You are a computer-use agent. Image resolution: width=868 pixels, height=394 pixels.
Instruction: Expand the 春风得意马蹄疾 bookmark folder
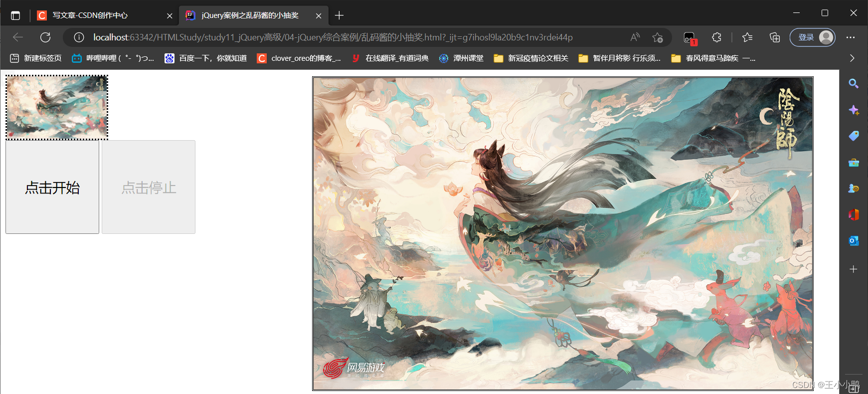[x=713, y=58]
